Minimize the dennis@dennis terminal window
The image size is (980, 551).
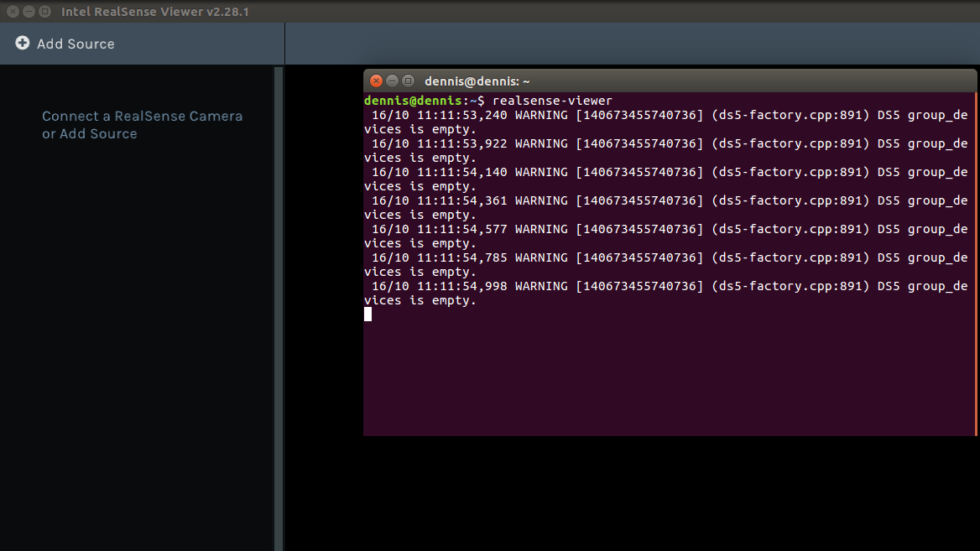click(392, 81)
